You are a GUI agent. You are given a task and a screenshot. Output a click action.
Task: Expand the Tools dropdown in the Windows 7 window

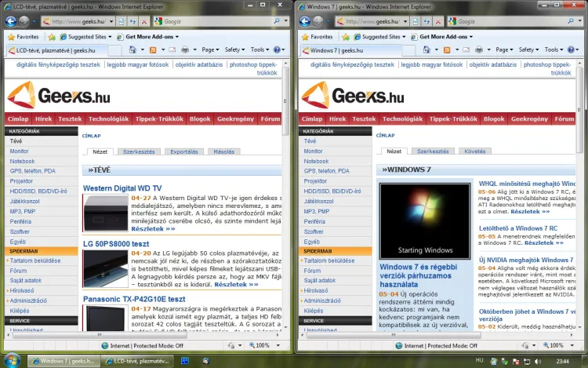coord(555,50)
